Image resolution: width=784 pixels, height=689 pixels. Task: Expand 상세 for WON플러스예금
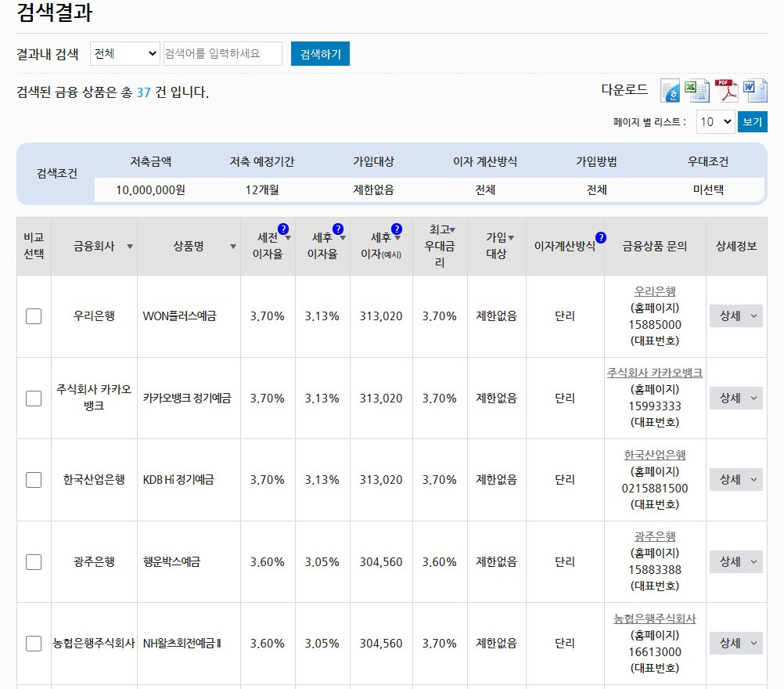pos(736,316)
